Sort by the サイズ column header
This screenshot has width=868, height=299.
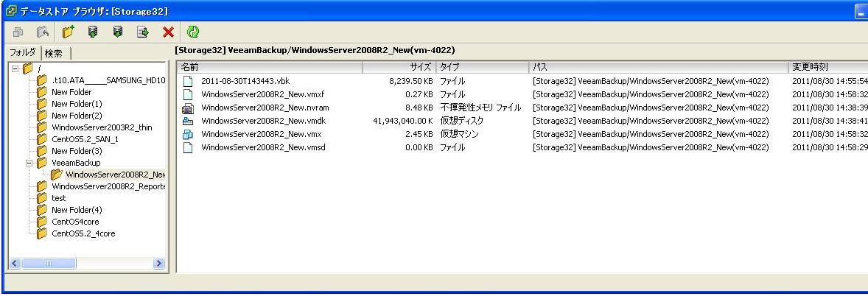pos(399,67)
